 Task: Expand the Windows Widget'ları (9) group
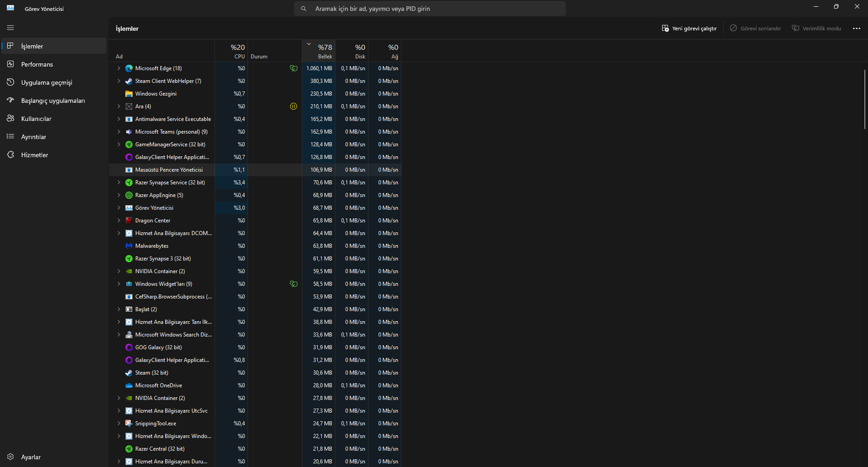tap(119, 284)
